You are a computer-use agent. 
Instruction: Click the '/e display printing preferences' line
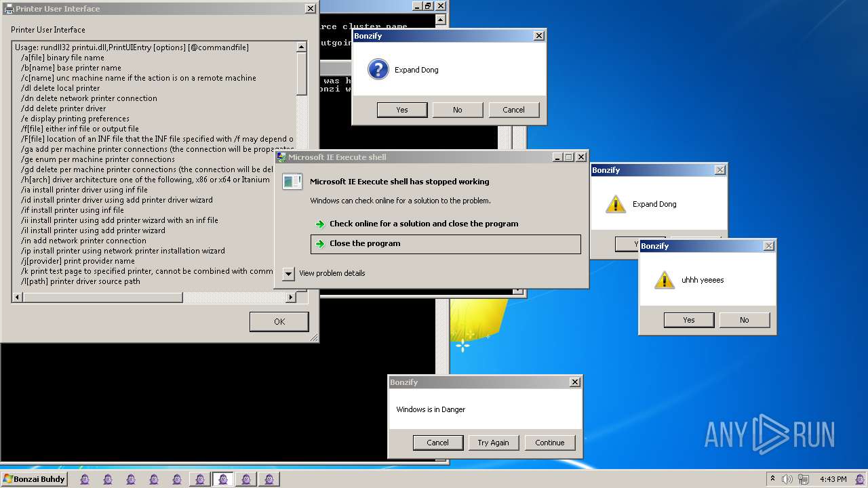75,119
